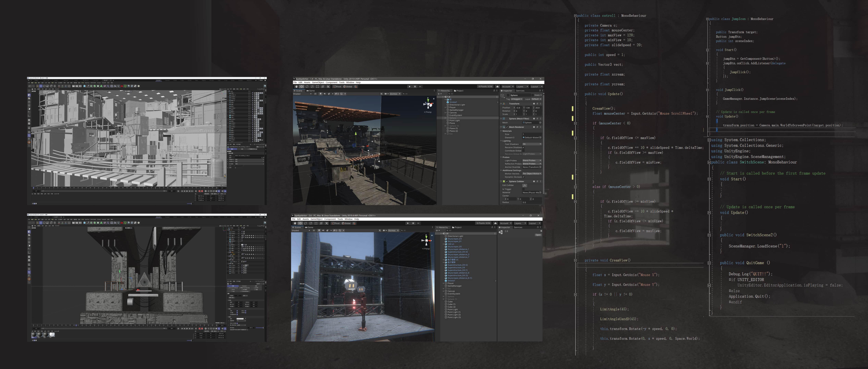Click the Pause button in Unity 1.4 window
868x369 pixels.
[x=415, y=87]
